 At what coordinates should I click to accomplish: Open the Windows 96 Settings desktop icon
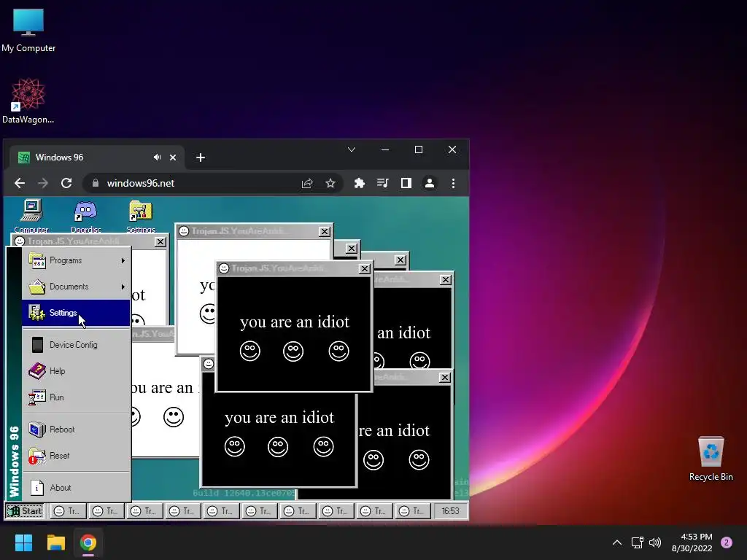click(x=141, y=217)
